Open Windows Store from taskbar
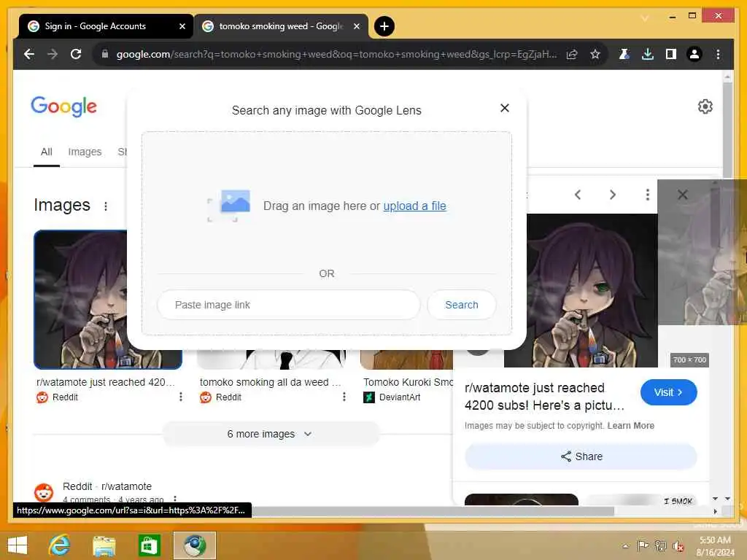The width and height of the screenshot is (747, 560). [149, 545]
